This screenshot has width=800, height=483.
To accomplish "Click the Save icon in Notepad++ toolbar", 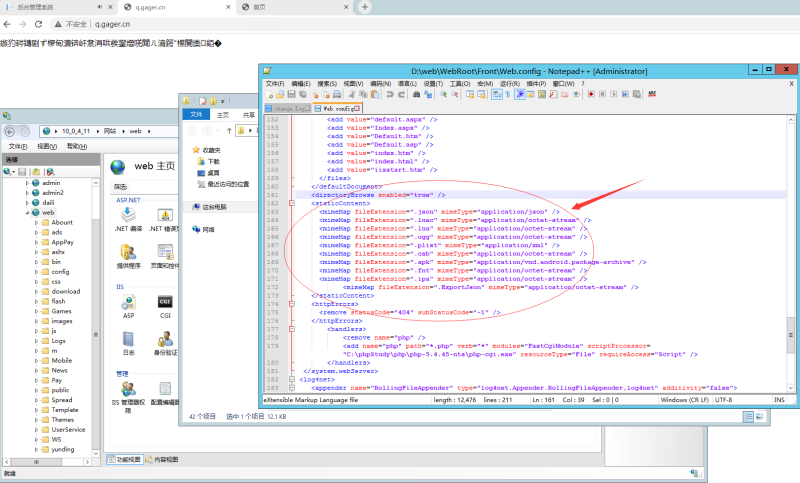I will coord(291,94).
